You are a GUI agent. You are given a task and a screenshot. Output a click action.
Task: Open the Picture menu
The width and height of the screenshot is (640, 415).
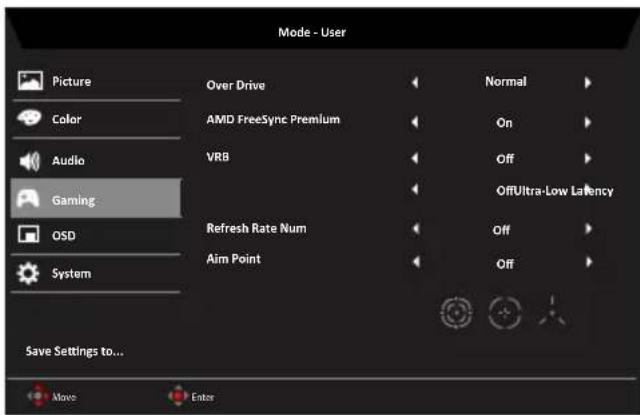(x=96, y=81)
